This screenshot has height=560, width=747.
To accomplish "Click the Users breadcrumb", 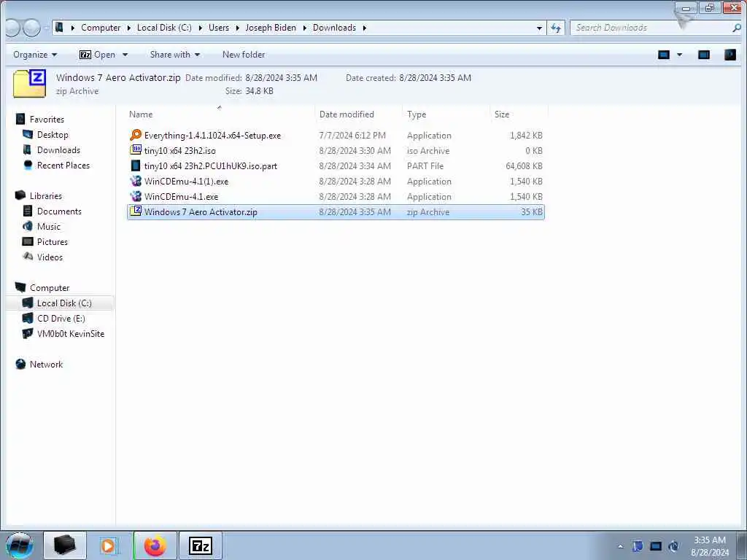I will point(219,28).
